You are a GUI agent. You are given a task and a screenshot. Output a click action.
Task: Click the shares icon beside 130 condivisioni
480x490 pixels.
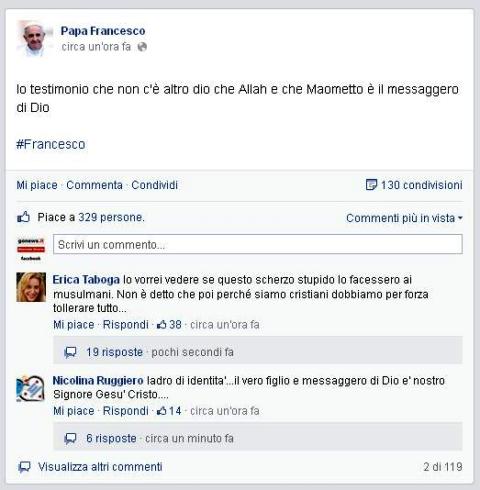[x=371, y=184]
